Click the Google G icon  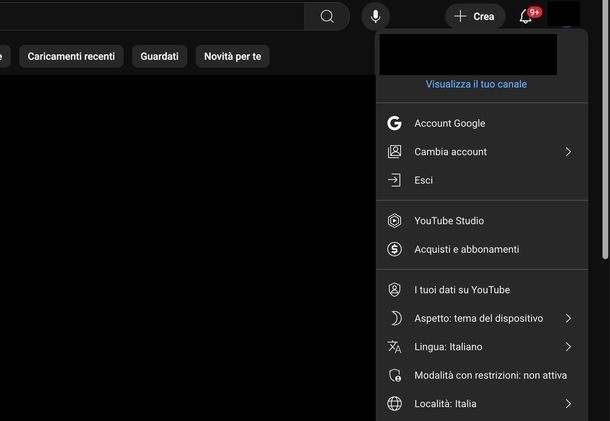[x=394, y=123]
